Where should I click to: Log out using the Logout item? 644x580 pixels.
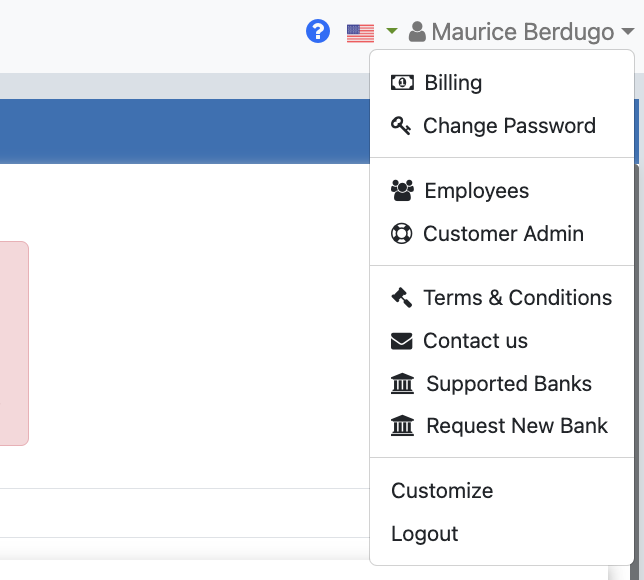click(425, 534)
